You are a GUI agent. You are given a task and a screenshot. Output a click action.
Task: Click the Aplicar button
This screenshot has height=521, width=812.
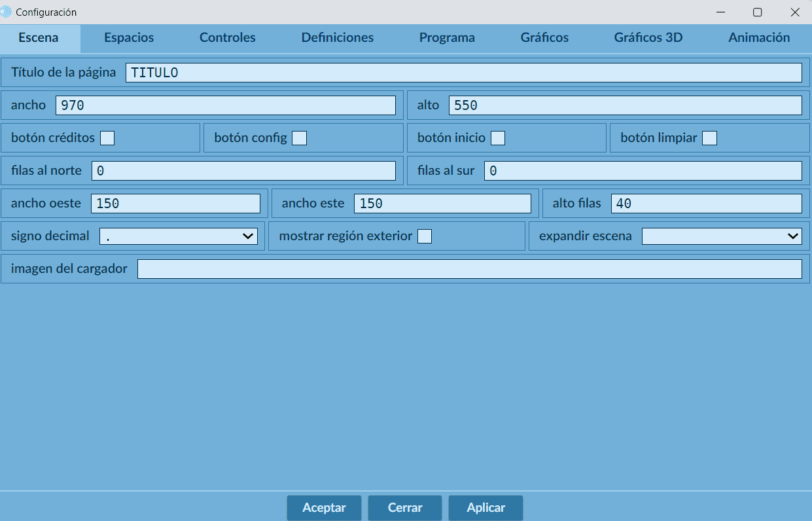pyautogui.click(x=485, y=508)
